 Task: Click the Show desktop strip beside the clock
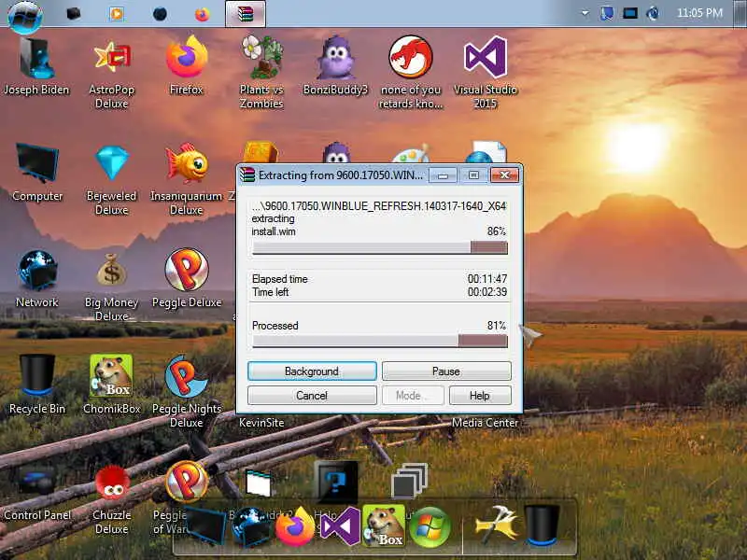(740, 13)
